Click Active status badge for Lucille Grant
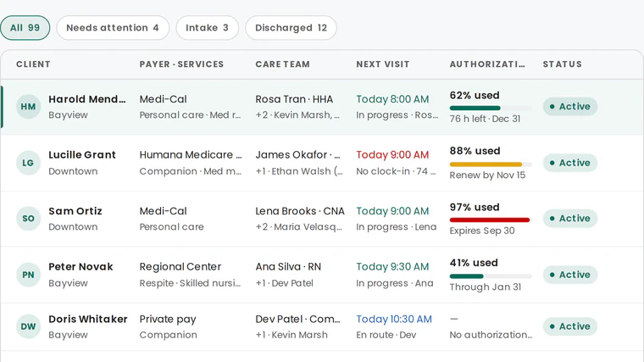This screenshot has width=644, height=362. click(x=570, y=163)
